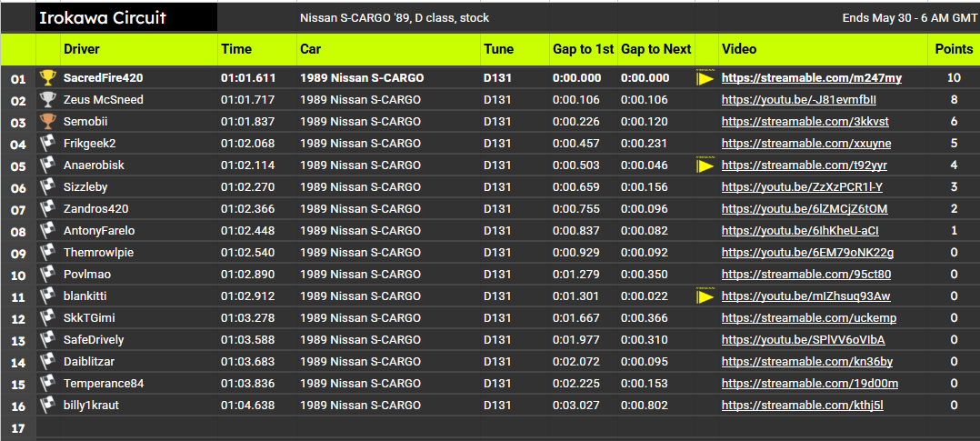The width and height of the screenshot is (980, 441).
Task: Select the Points column header
Action: point(954,49)
